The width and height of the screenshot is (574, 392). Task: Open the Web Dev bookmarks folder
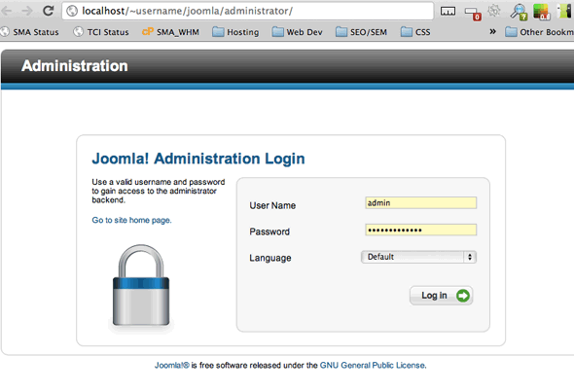297,32
